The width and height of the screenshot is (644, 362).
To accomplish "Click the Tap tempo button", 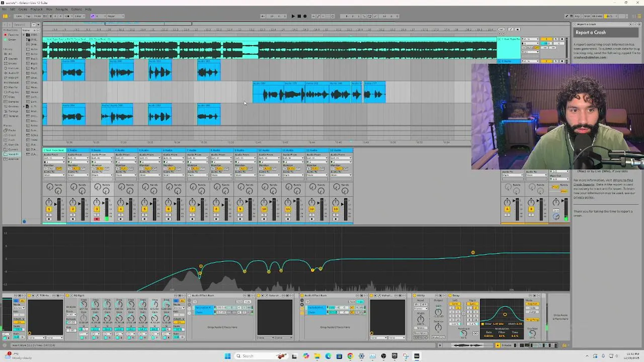I will 28,16.
